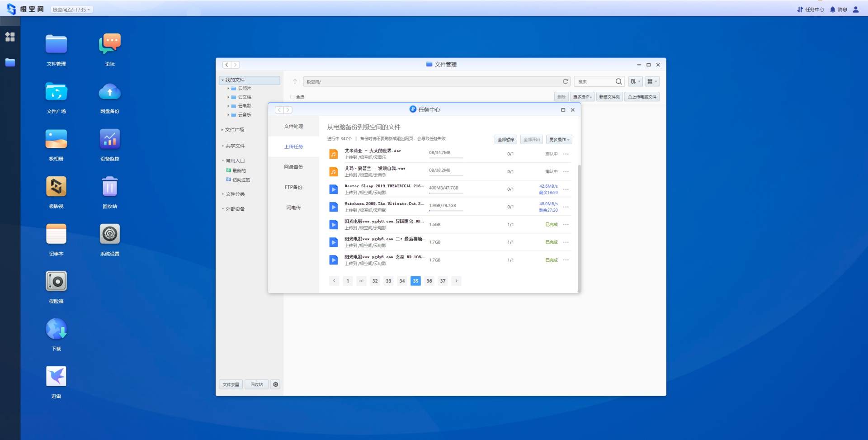
Task: Tick the 全选 select-all checkbox
Action: click(x=292, y=97)
